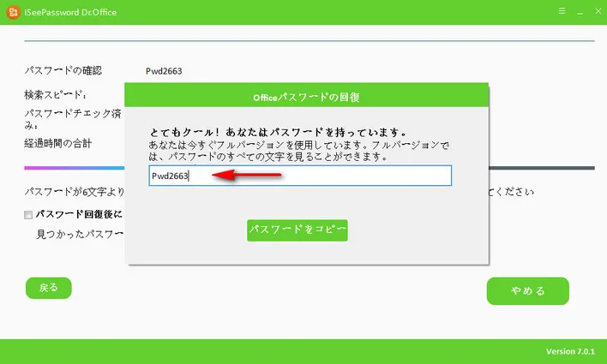This screenshot has height=364, width=607.
Task: Click the やめる button
Action: point(527,291)
